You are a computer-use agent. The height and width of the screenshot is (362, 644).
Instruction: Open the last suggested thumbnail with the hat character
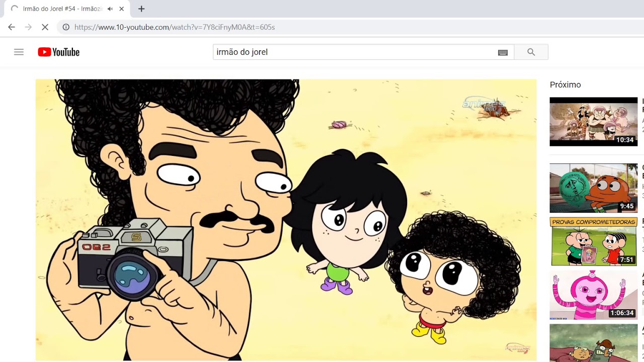pos(593,343)
